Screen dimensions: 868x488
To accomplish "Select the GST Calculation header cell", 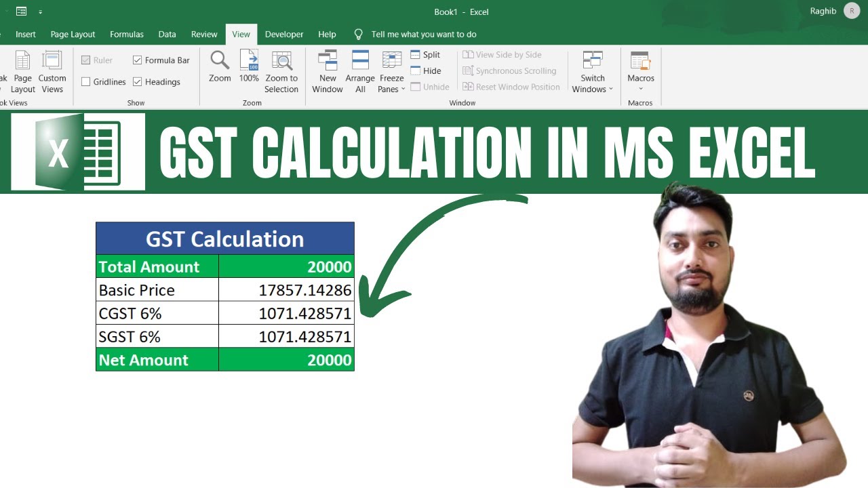I will [x=225, y=239].
